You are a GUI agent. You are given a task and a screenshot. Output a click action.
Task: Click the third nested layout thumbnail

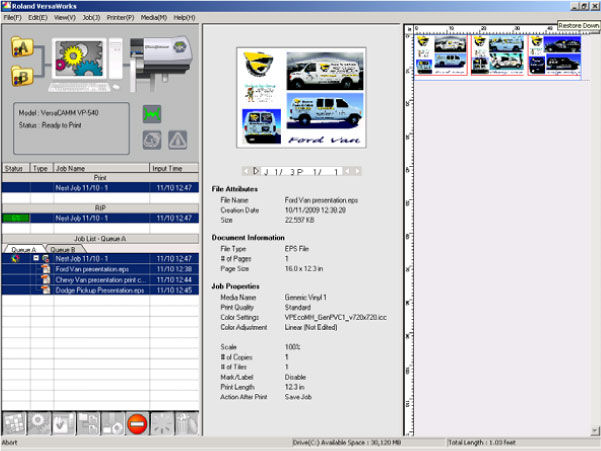[554, 55]
